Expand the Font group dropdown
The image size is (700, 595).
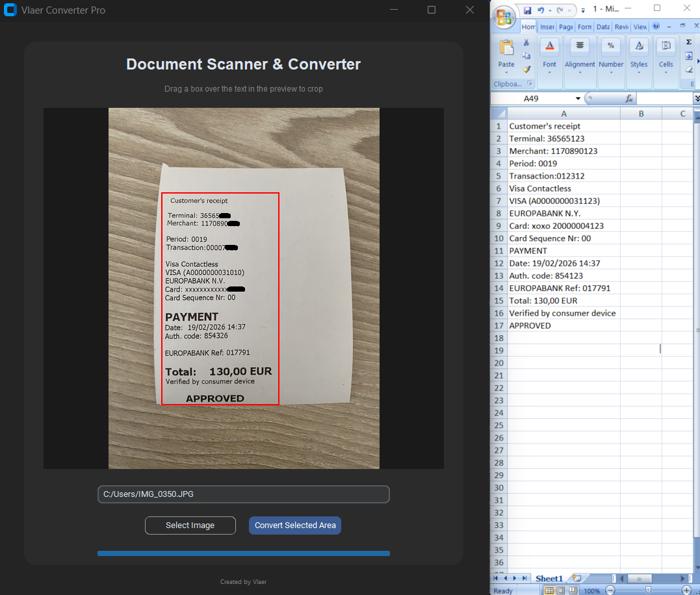coord(549,73)
